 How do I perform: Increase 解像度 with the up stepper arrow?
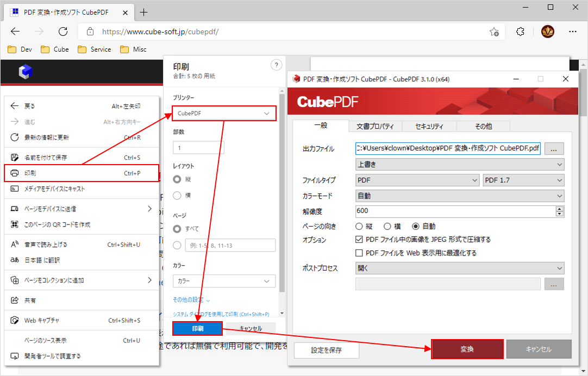[x=559, y=209]
